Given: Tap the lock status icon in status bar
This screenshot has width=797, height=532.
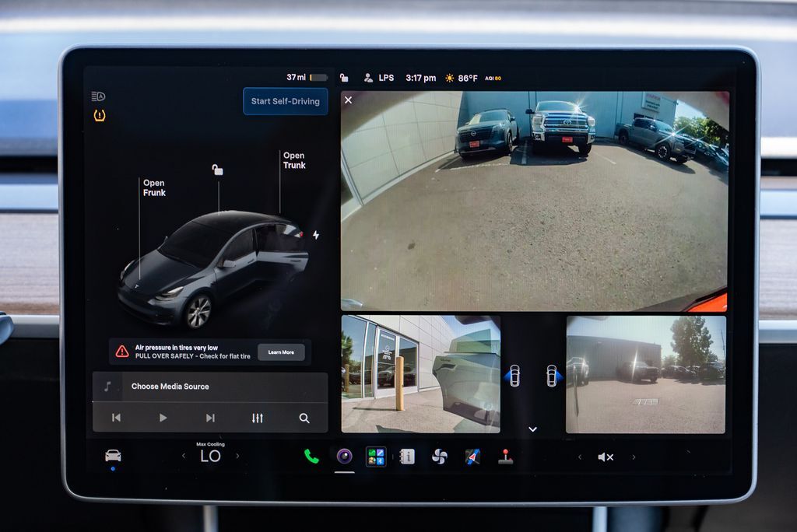Looking at the screenshot, I should click(x=344, y=78).
